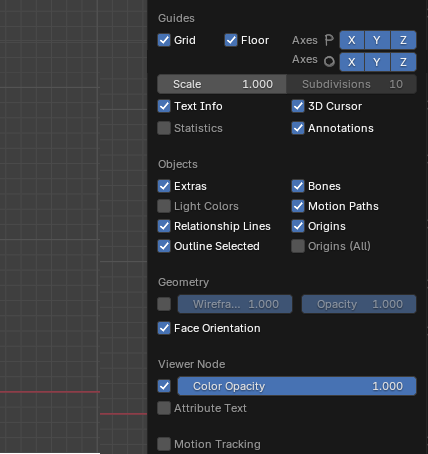Uncheck the Extras option
The width and height of the screenshot is (428, 454).
(x=164, y=186)
